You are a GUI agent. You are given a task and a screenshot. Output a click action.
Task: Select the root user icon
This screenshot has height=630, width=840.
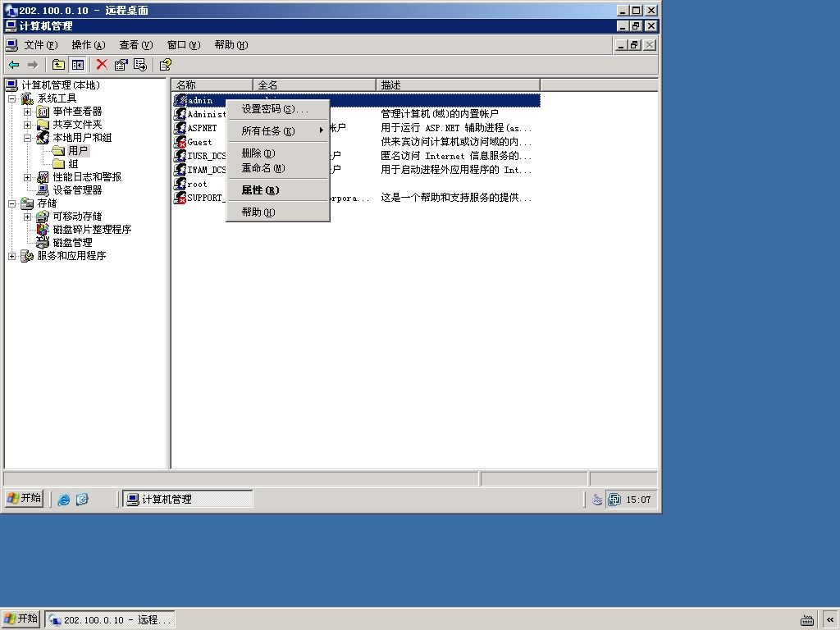click(x=180, y=184)
